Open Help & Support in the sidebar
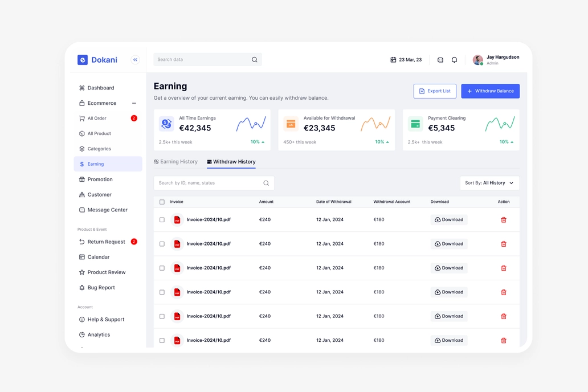Image resolution: width=588 pixels, height=392 pixels. pos(108,320)
